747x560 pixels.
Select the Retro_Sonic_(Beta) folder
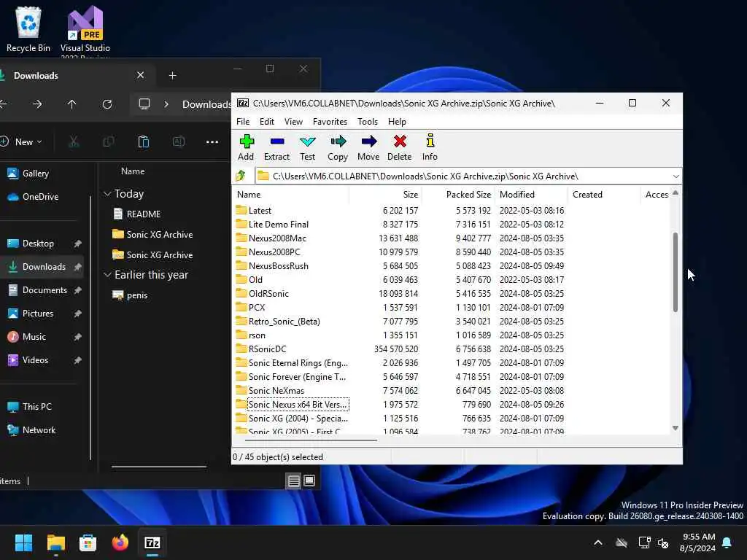tap(284, 321)
